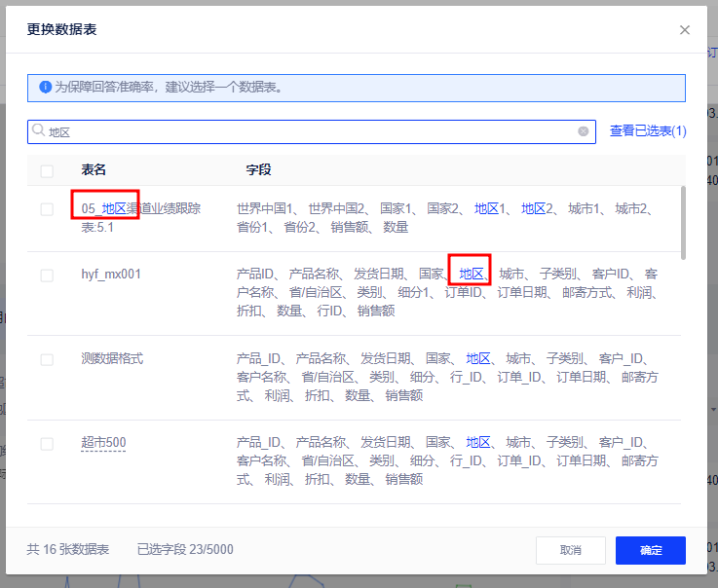
Task: Click into the 地区 search field
Action: 312,131
